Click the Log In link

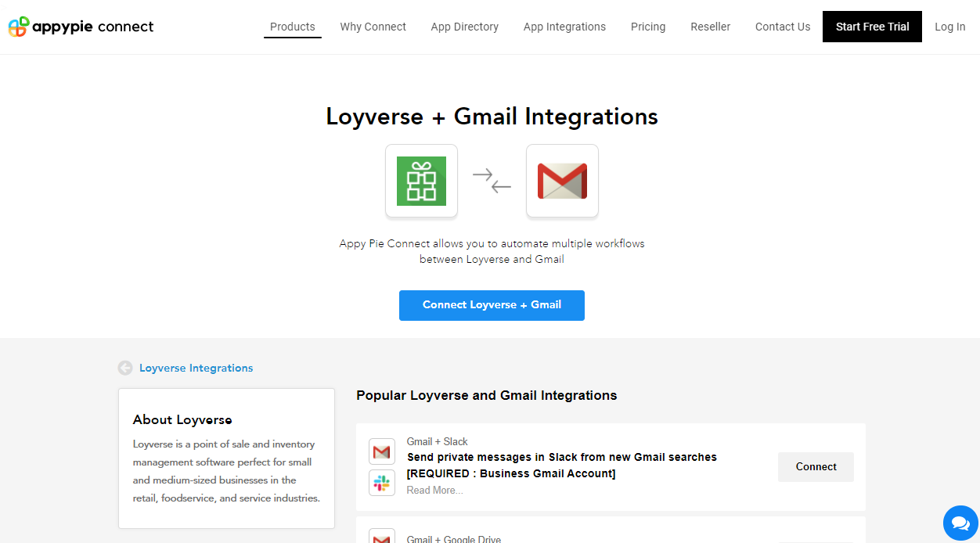949,27
